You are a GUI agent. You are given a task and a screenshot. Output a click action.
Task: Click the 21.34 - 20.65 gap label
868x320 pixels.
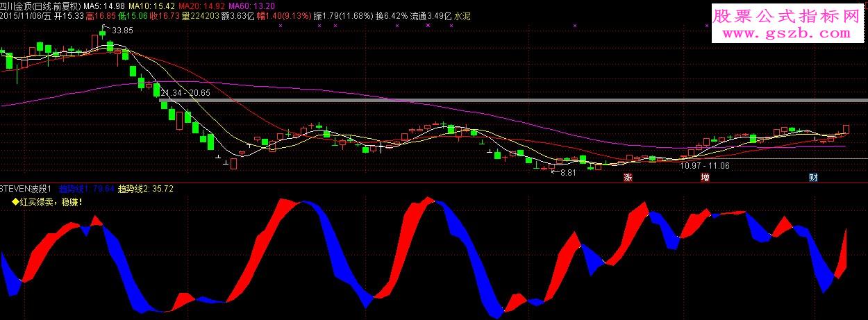click(x=185, y=92)
